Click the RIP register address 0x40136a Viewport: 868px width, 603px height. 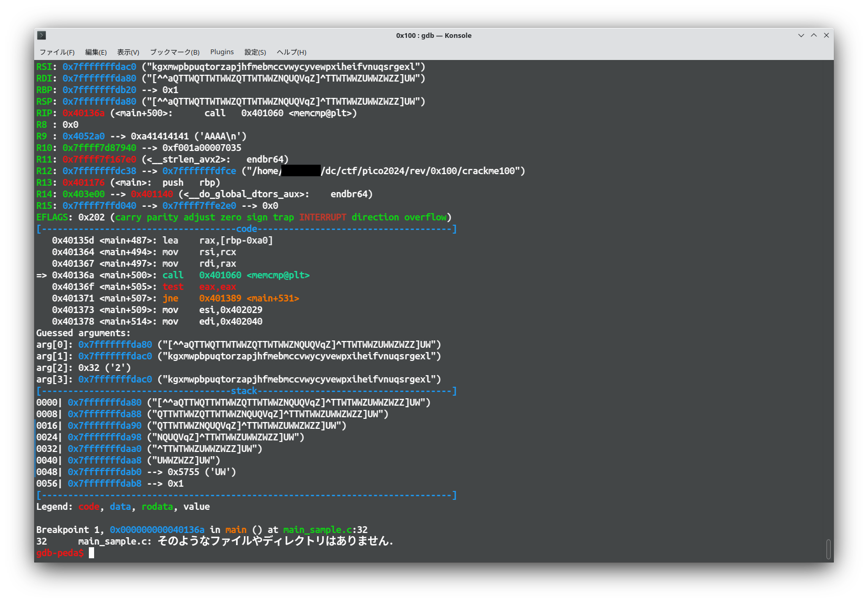[83, 113]
